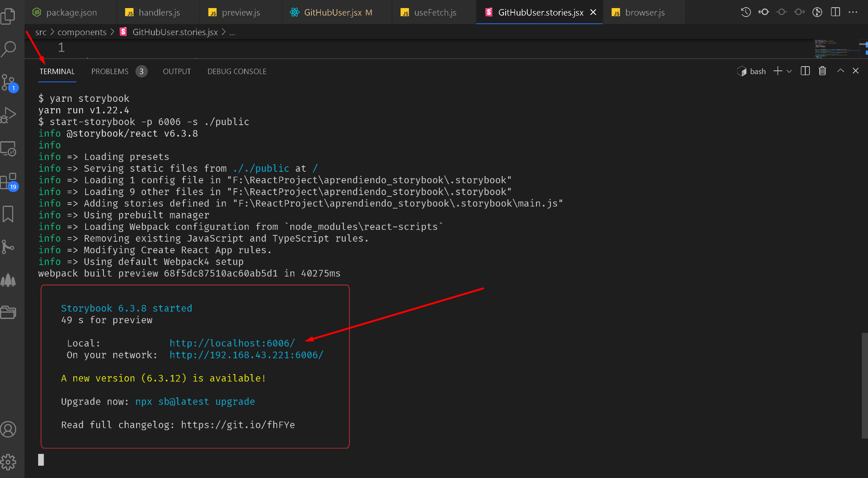Open timeline history icon in editor toolbar

(746, 12)
